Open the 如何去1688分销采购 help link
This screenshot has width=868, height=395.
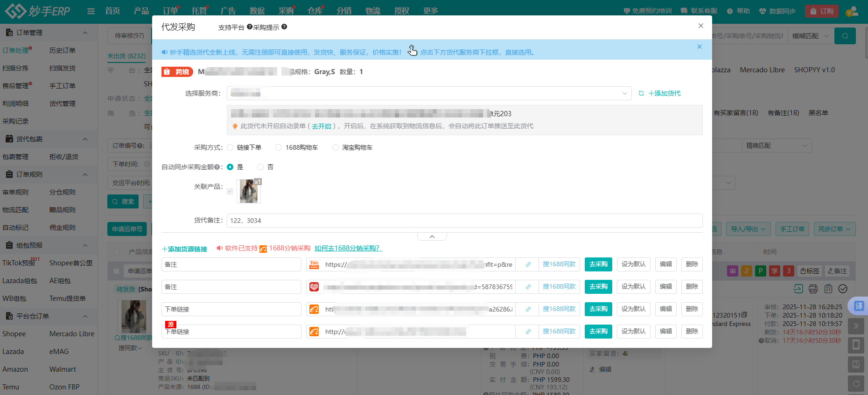coord(348,249)
